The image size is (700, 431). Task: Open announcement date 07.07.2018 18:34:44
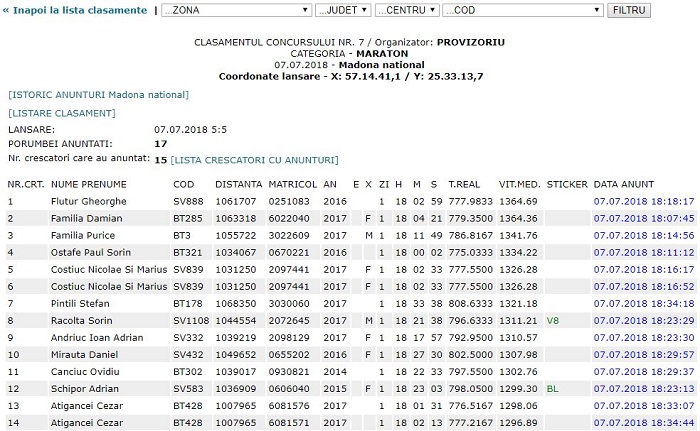click(x=644, y=423)
